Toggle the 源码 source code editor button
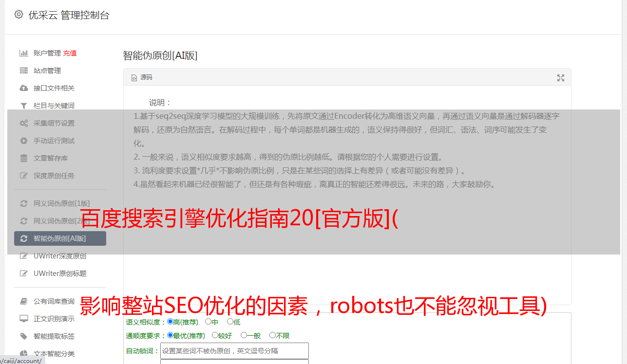The image size is (627, 364). pyautogui.click(x=142, y=77)
